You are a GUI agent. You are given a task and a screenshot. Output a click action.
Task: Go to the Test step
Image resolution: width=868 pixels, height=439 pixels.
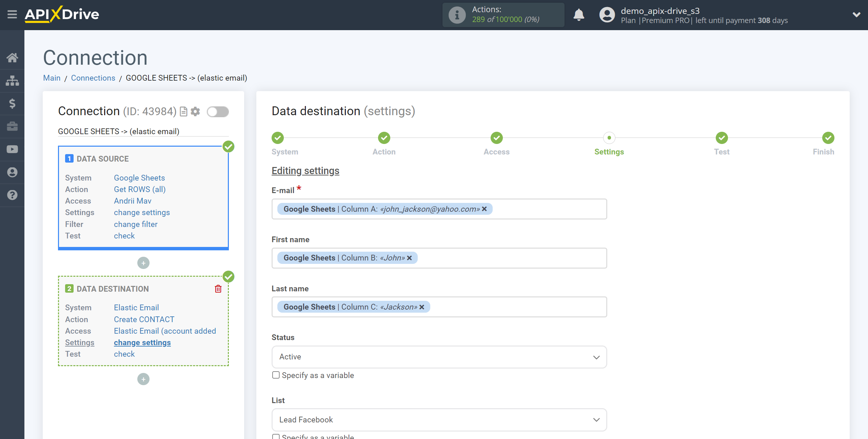722,138
